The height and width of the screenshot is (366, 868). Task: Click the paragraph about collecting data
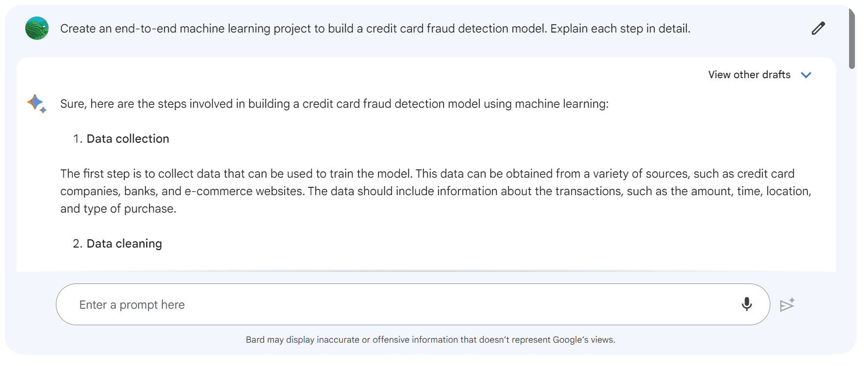tap(435, 191)
